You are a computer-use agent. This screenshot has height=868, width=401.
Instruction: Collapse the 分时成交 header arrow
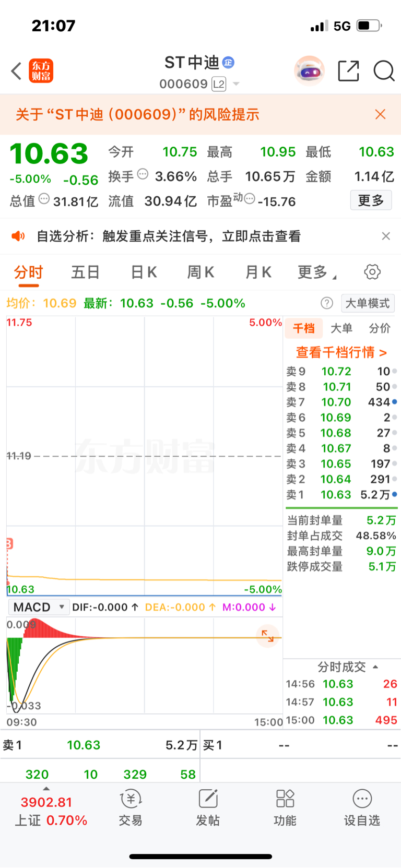pos(375,667)
